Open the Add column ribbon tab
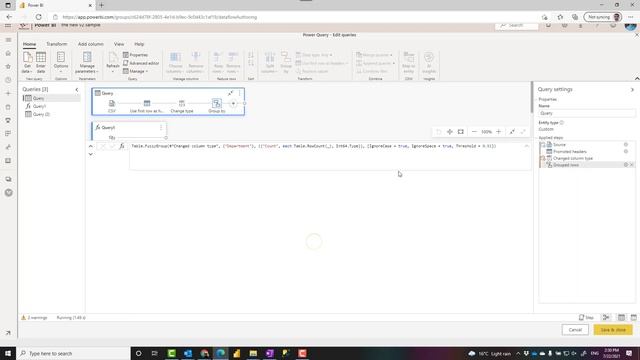Viewport: 640px width, 360px height. 91,44
